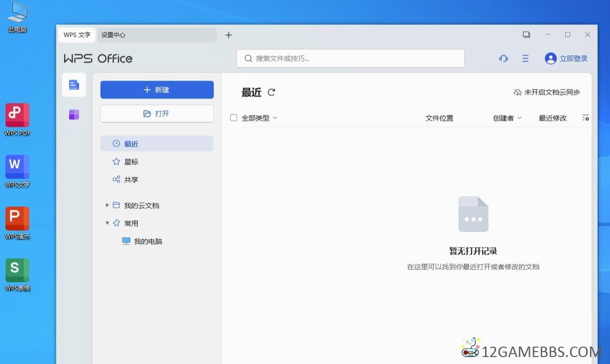Close the WPS Office window
Viewport: 610px width, 364px height.
click(x=588, y=35)
